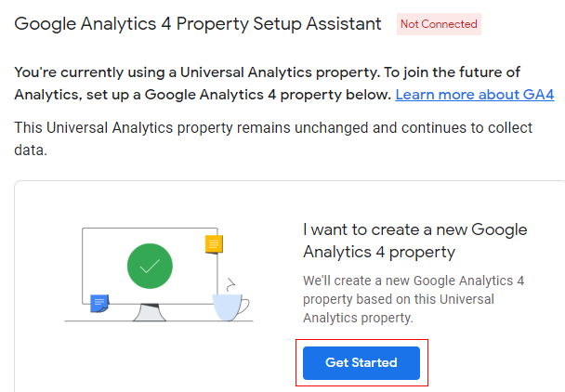565x392 pixels.
Task: Click the Get Started button
Action: [x=361, y=362]
